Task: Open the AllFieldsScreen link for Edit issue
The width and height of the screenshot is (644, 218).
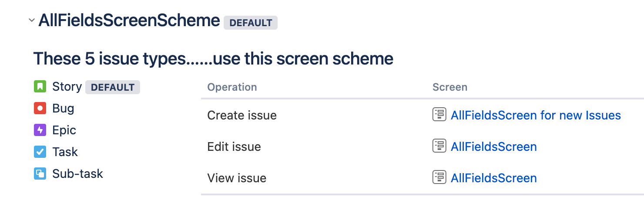Action: point(494,147)
